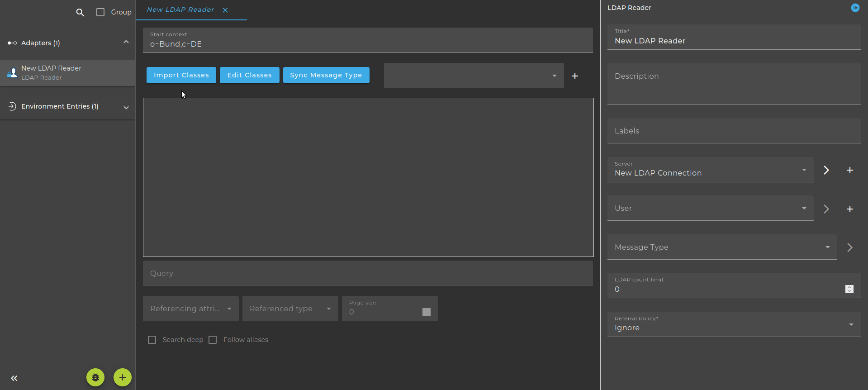Image resolution: width=868 pixels, height=390 pixels.
Task: Click the chevron arrow next to User
Action: click(x=826, y=209)
